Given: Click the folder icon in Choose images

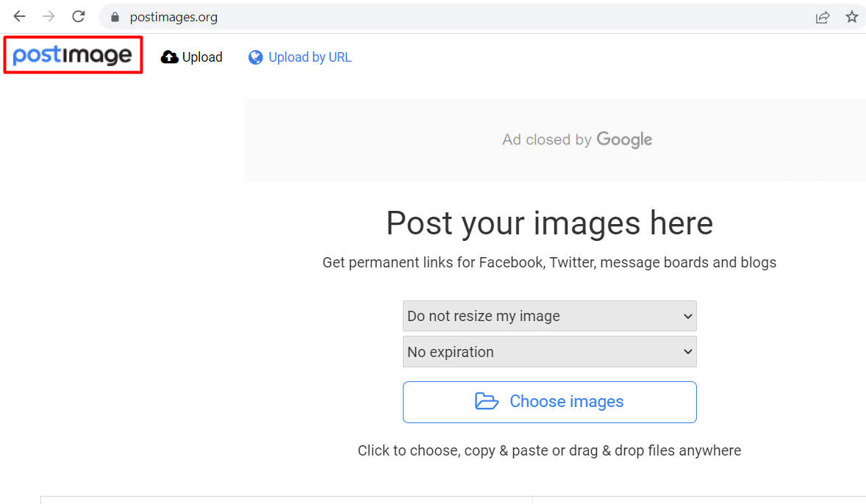Looking at the screenshot, I should click(487, 401).
